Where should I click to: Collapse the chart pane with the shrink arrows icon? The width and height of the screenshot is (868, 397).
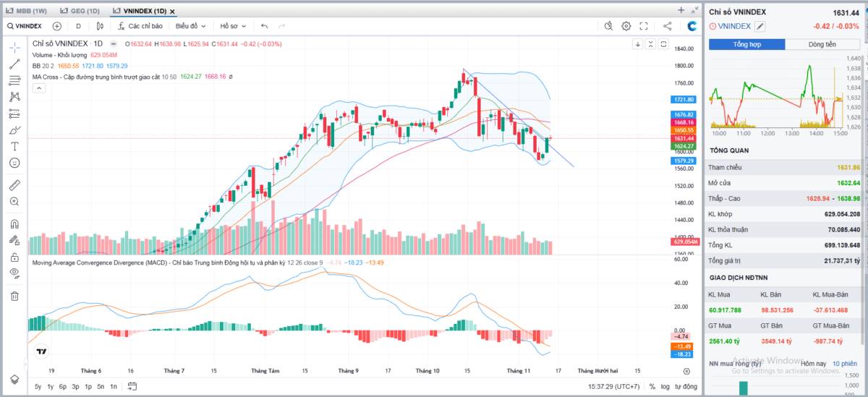694,10
